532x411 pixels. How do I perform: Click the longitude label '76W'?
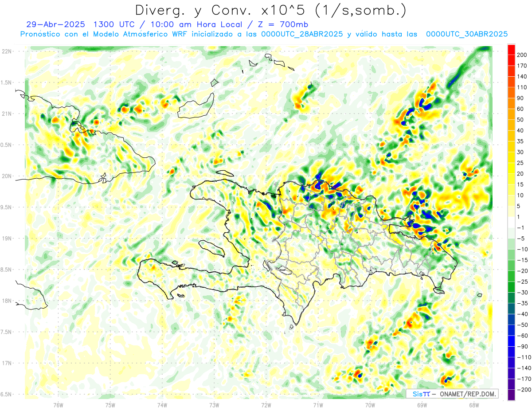coord(58,405)
